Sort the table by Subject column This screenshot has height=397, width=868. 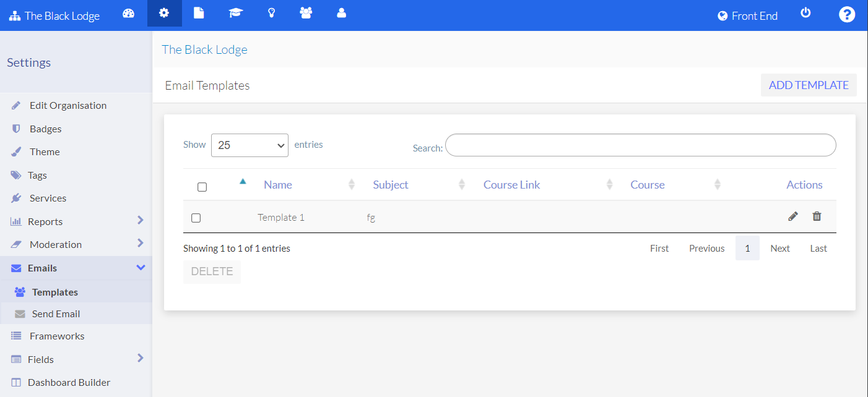tap(390, 184)
